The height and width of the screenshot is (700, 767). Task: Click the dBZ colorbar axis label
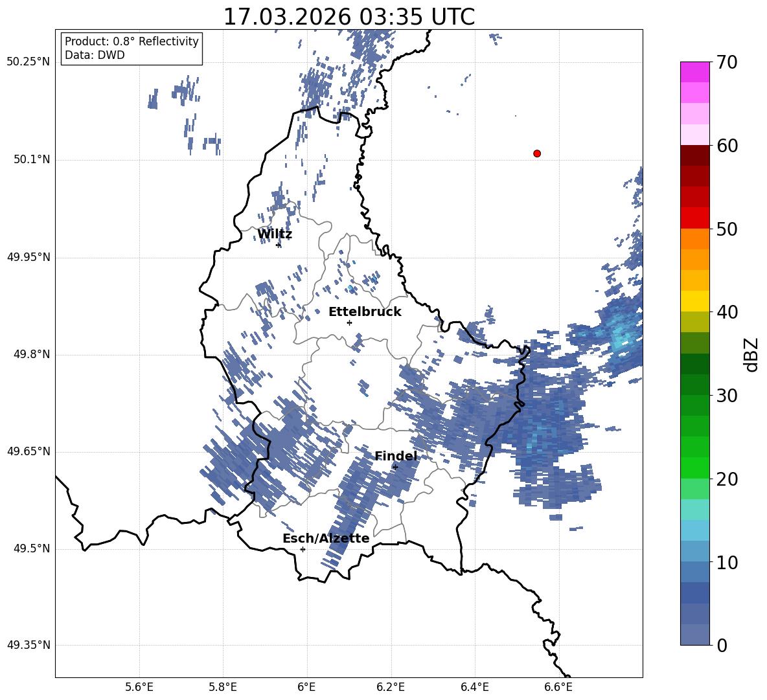752,354
